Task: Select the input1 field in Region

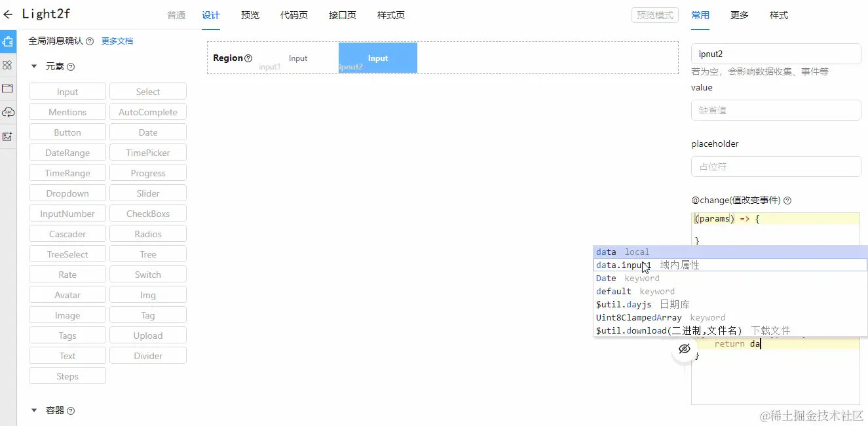Action: tap(298, 58)
